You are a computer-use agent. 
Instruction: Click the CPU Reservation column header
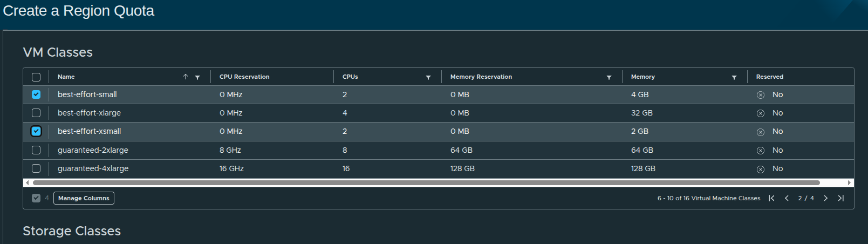pyautogui.click(x=244, y=77)
